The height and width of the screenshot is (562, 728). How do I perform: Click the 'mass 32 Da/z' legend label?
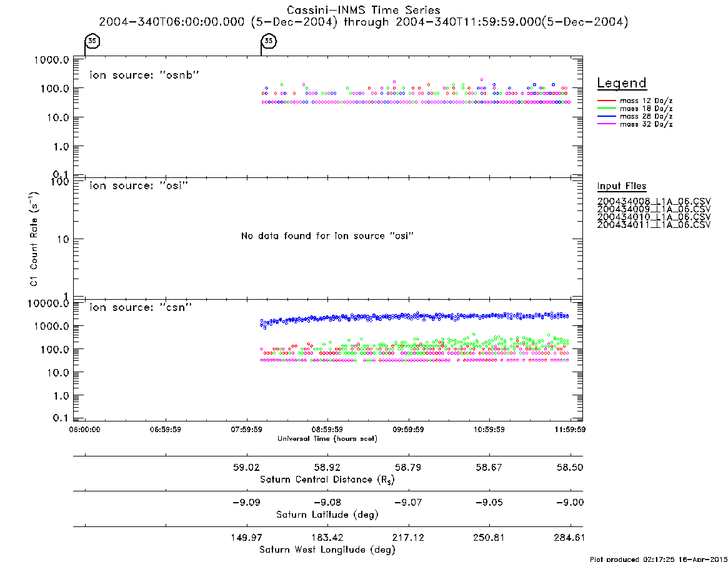(646, 124)
